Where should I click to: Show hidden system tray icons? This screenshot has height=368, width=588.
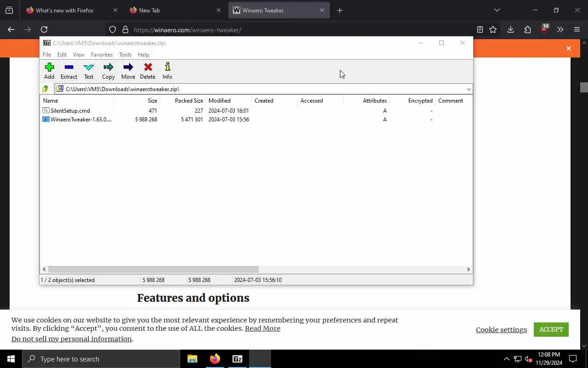506,359
